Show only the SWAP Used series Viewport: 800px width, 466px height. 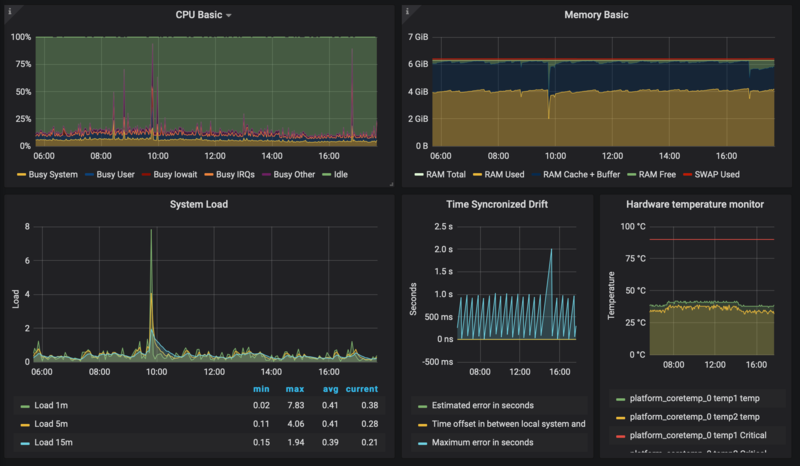(x=716, y=173)
